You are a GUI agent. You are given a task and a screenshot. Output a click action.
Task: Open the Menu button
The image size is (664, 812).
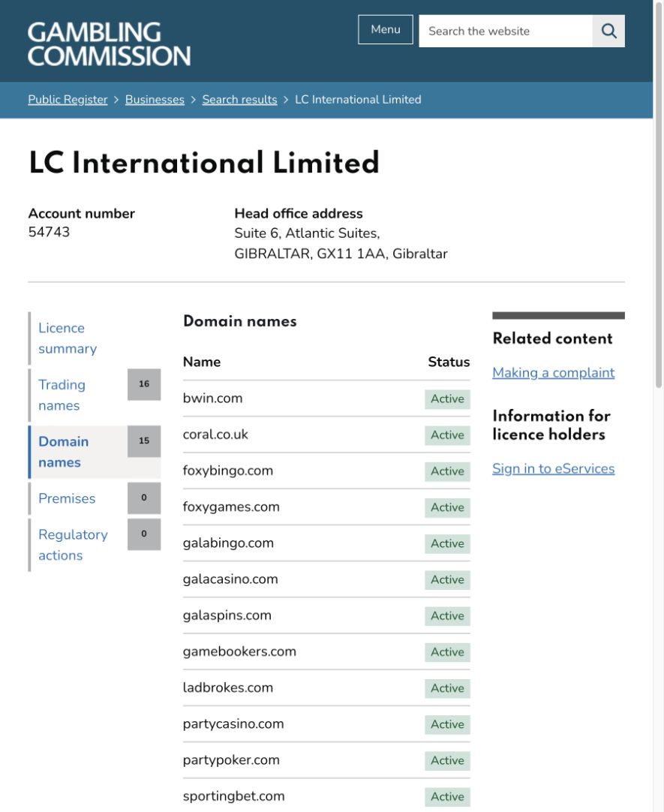[386, 29]
